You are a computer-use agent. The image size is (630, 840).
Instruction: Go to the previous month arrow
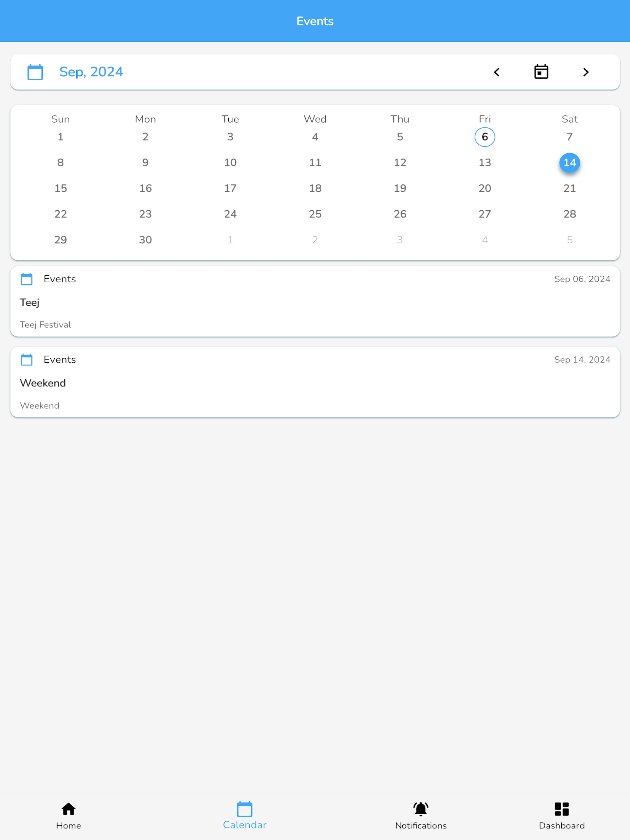pos(497,72)
